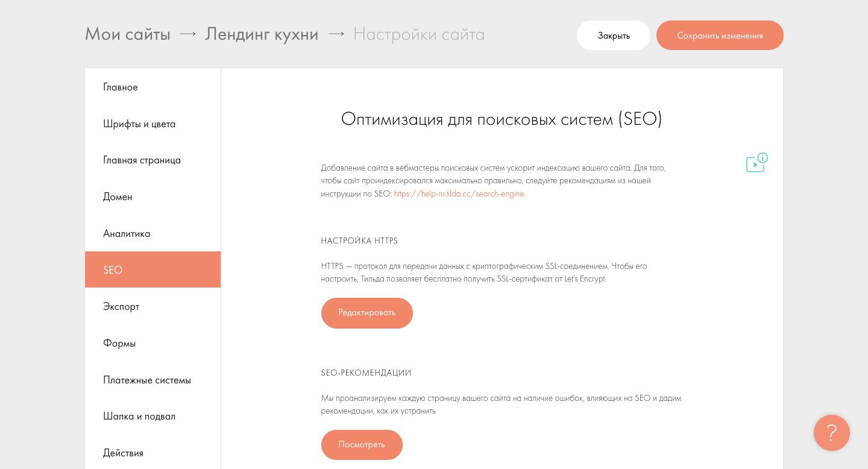The height and width of the screenshot is (469, 868).
Task: Open the Главное settings tab
Action: pos(121,87)
